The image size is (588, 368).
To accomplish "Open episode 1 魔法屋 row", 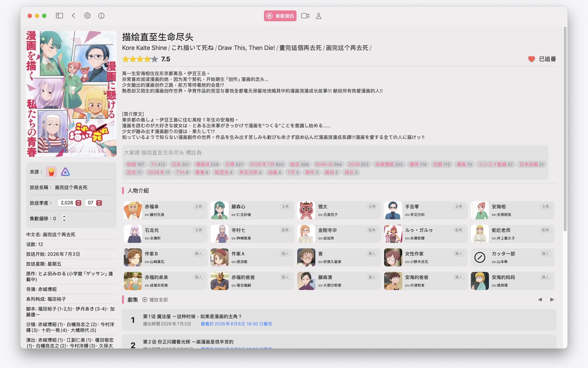I will coord(339,320).
